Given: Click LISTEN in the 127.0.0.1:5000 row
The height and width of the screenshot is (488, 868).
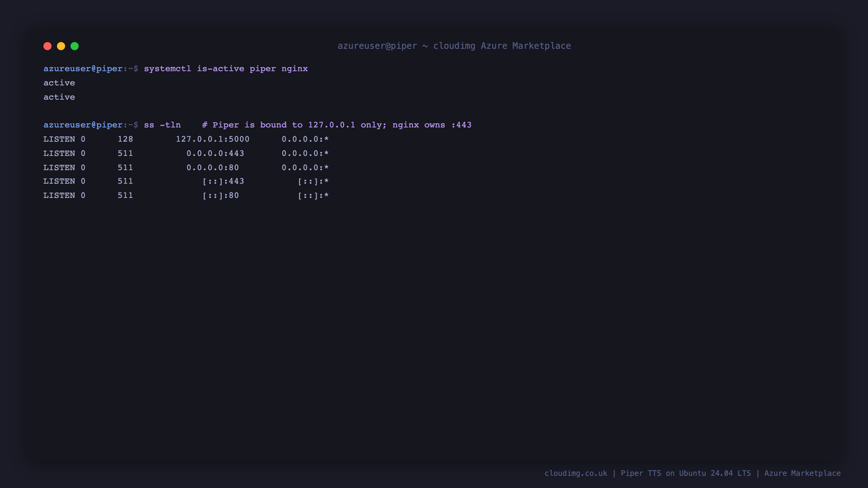Looking at the screenshot, I should (x=59, y=139).
